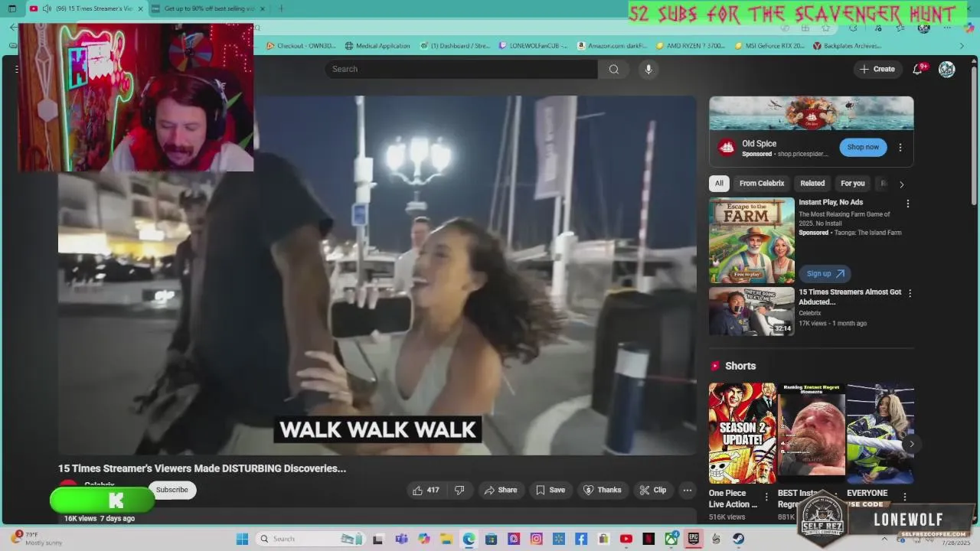Screen dimensions: 980x551
Task: Dislike the video
Action: click(x=459, y=490)
